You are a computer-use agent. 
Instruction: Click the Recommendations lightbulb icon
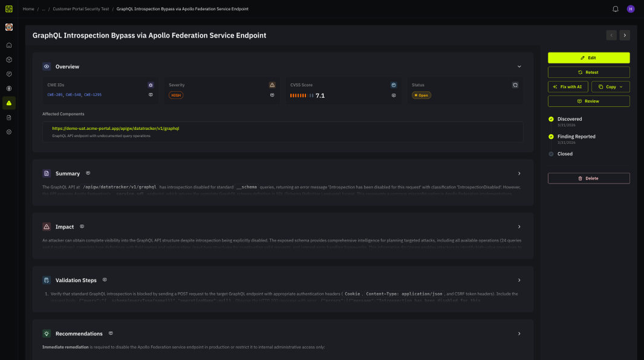[47, 334]
